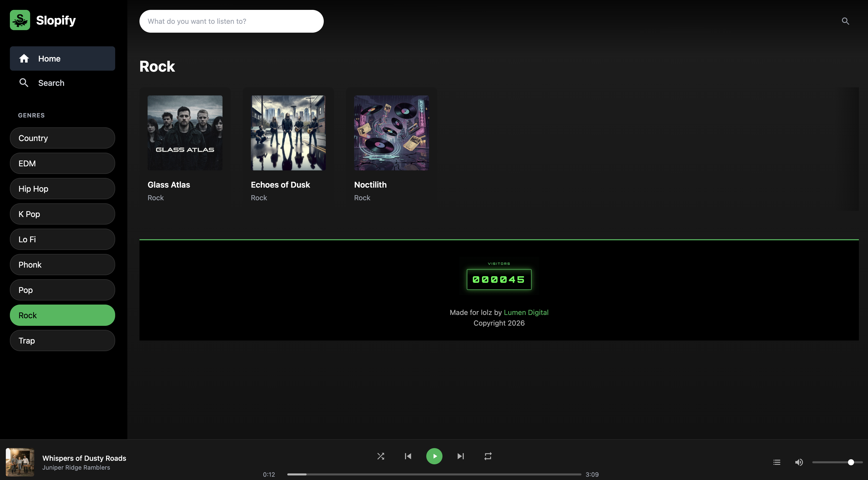Mute the volume speaker icon
Image resolution: width=868 pixels, height=480 pixels.
tap(799, 462)
